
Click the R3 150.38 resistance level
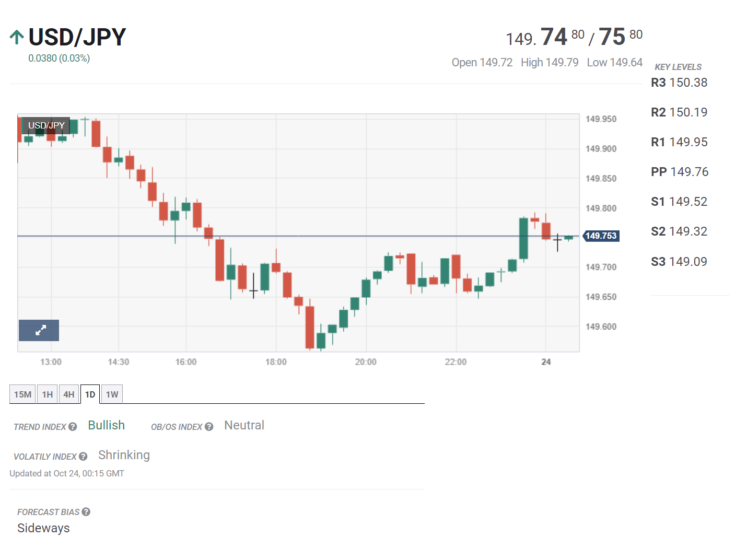[x=679, y=83]
